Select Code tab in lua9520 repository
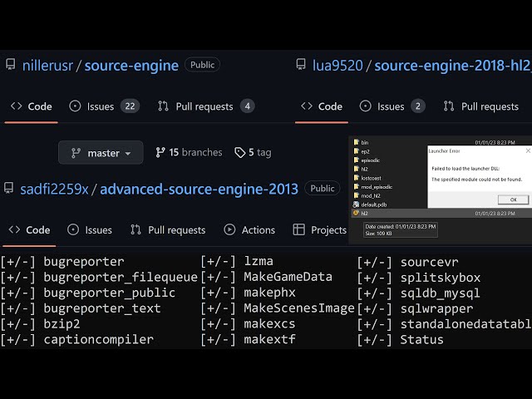Image resolution: width=532 pixels, height=399 pixels. 322,106
